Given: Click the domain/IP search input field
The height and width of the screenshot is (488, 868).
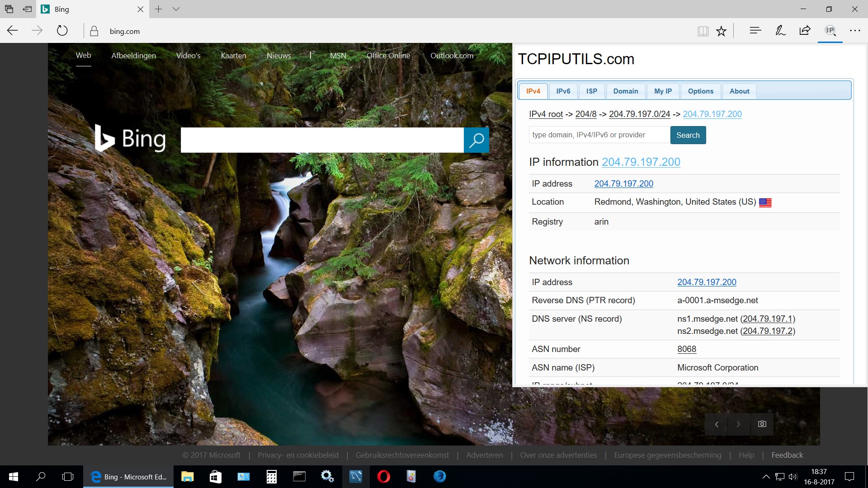Looking at the screenshot, I should coord(598,135).
